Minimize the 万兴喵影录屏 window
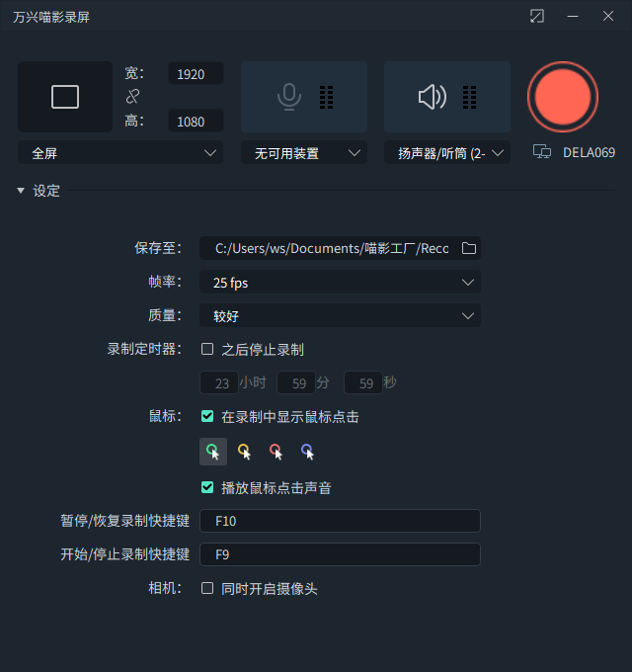Screen dimensions: 632x672 [573, 16]
